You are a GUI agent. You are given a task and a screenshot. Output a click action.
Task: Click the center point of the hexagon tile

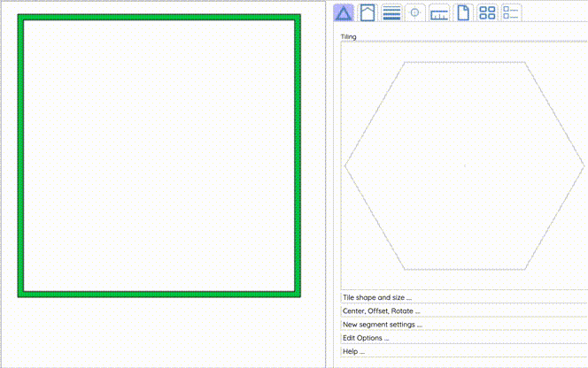click(465, 165)
